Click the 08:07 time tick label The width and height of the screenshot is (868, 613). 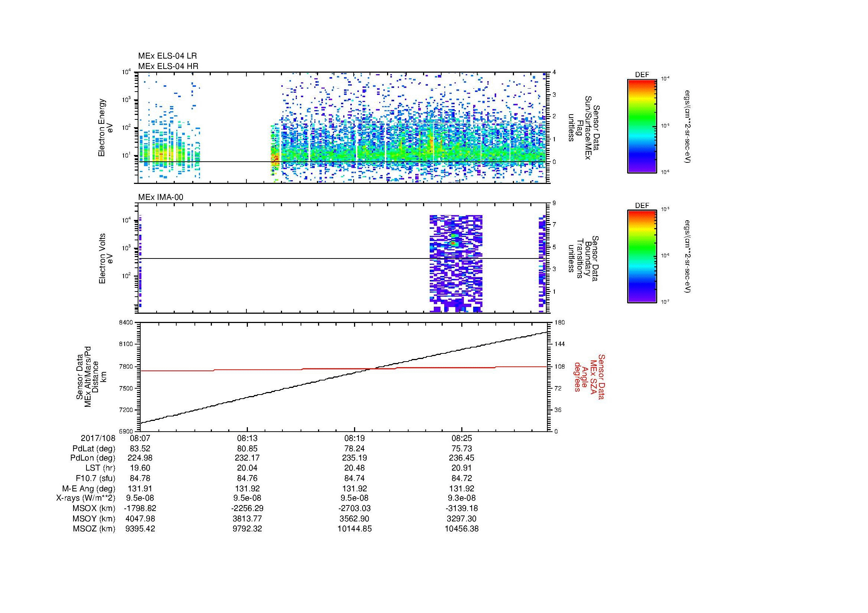(x=140, y=438)
